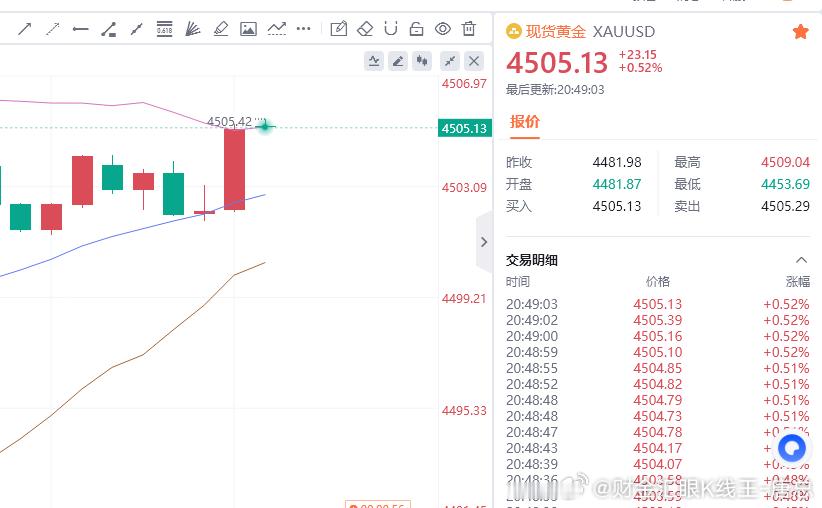Screen dimensions: 822x508
Task: Click the +0.52% change beside the price
Action: coord(641,68)
